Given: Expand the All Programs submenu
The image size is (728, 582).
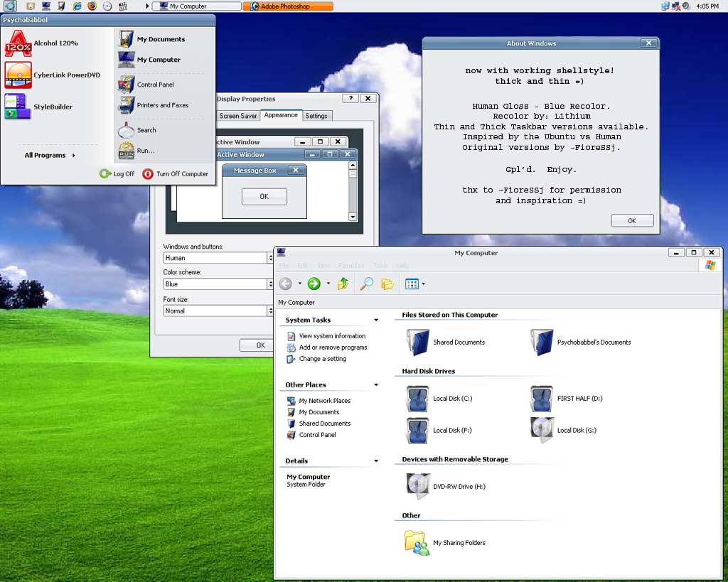Looking at the screenshot, I should 49,156.
